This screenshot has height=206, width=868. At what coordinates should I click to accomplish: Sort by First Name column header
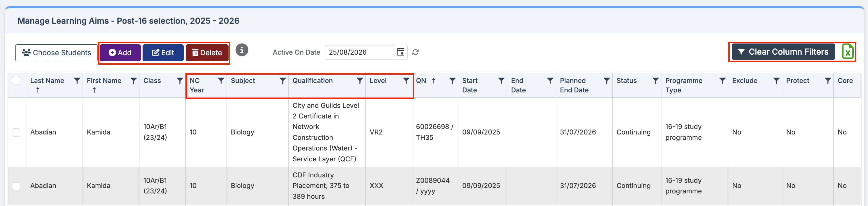[104, 81]
